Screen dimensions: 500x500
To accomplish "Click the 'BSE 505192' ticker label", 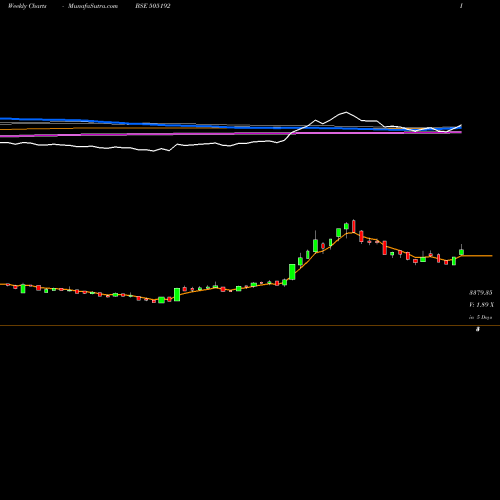I will [153, 6].
